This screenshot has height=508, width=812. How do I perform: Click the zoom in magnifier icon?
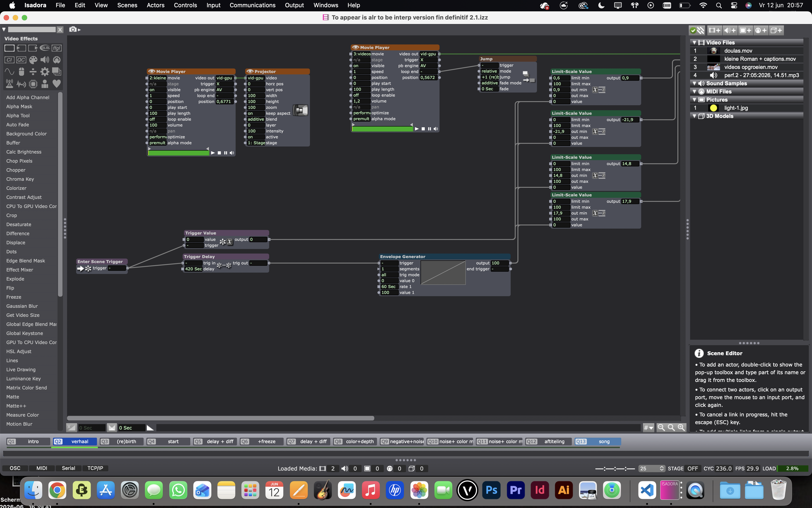(x=681, y=427)
